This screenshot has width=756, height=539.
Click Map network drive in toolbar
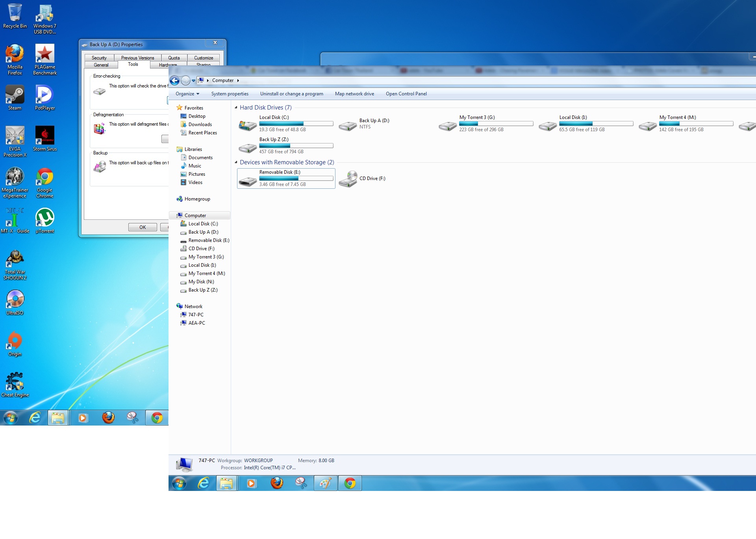tap(354, 94)
